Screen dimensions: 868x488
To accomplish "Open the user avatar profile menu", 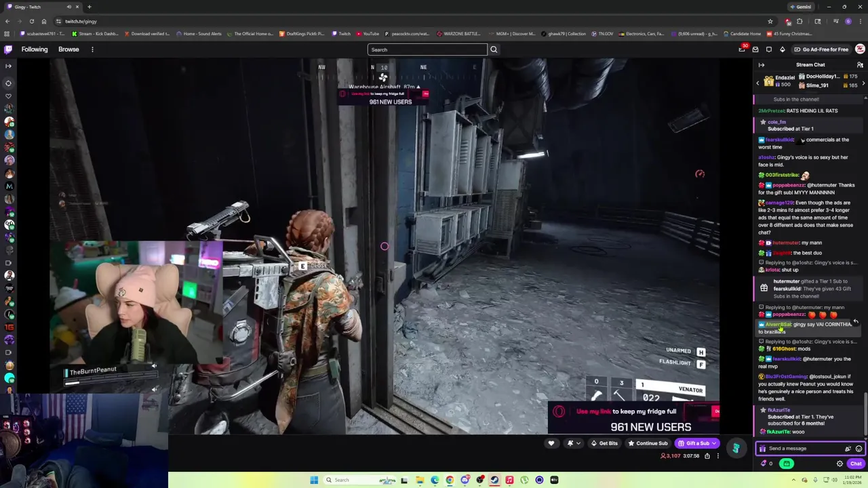I will pyautogui.click(x=860, y=49).
